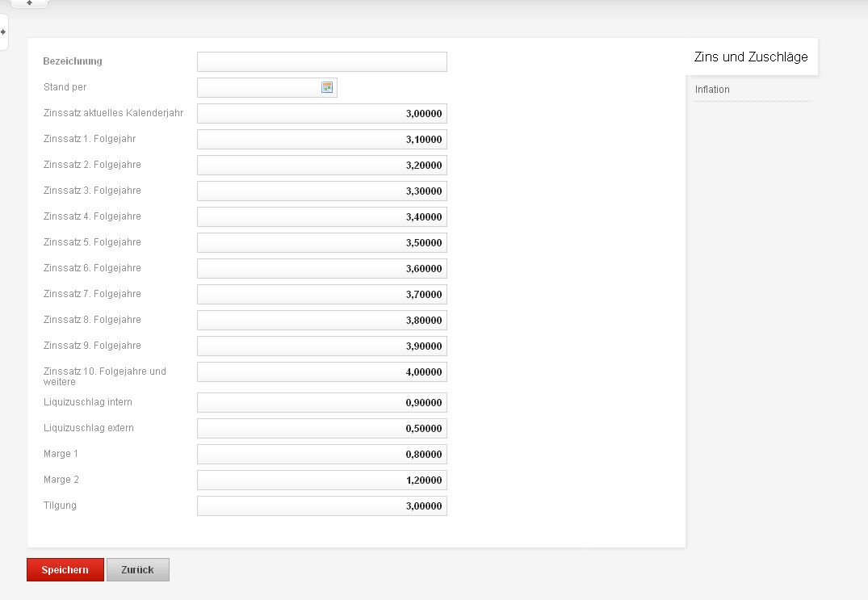Collapse the top panel arrow handle
This screenshot has width=868, height=600.
(29, 3)
